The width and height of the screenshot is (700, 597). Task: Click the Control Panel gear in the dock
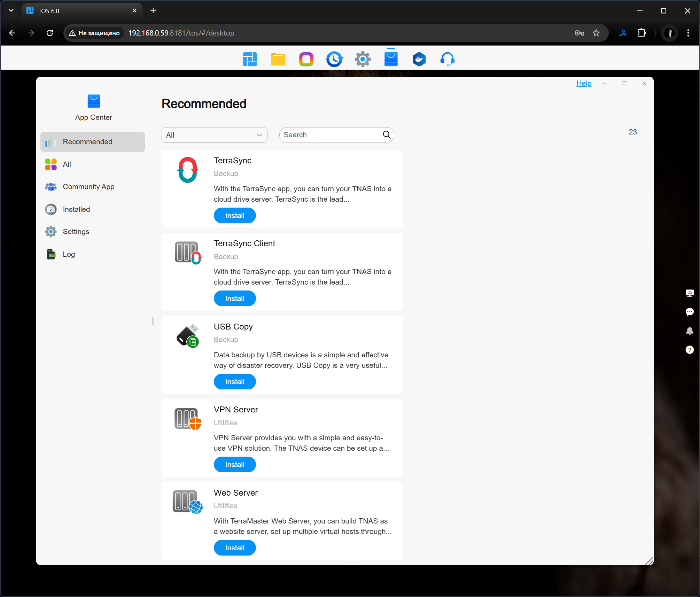click(x=363, y=59)
